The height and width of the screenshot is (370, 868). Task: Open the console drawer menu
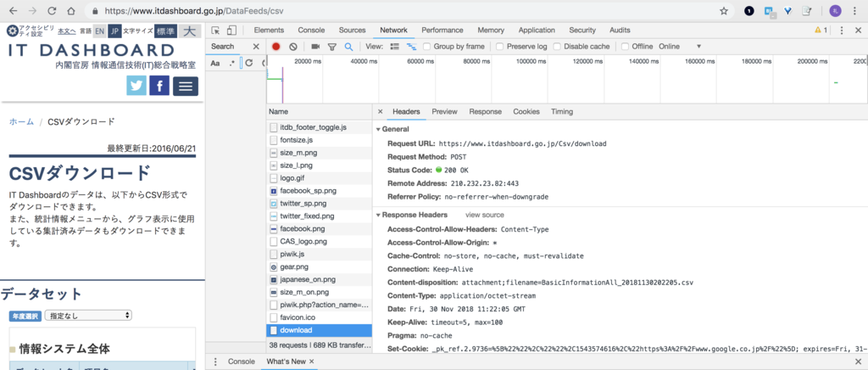pyautogui.click(x=215, y=362)
